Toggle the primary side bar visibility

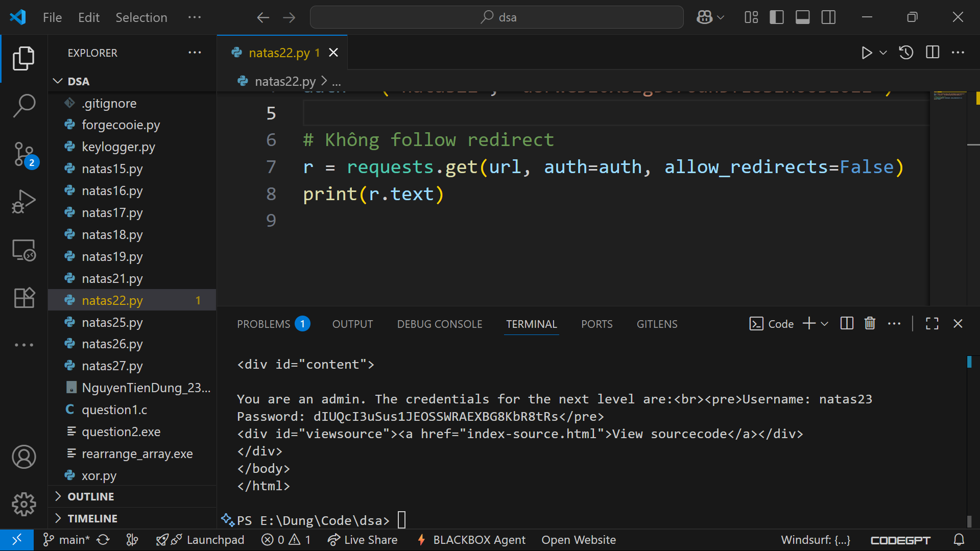point(776,17)
